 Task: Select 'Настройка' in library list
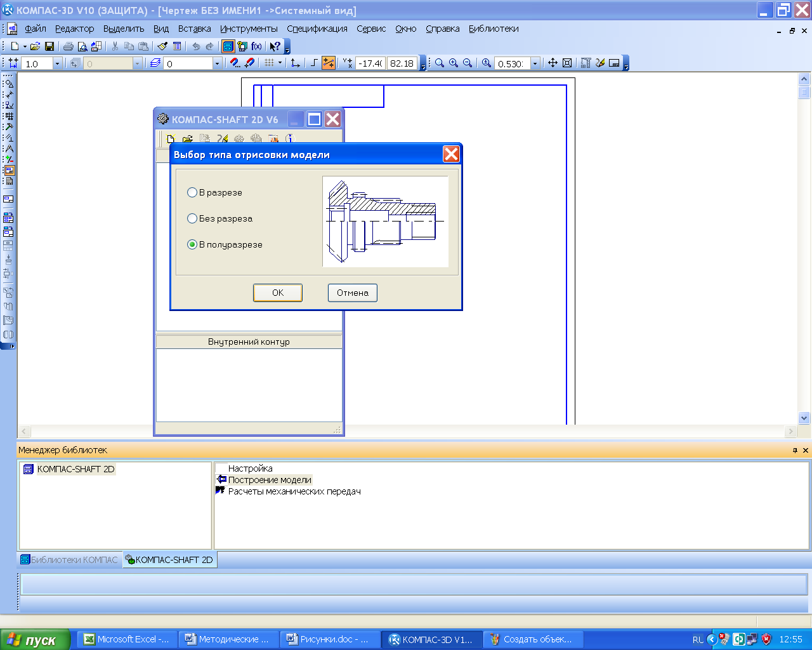pos(250,468)
